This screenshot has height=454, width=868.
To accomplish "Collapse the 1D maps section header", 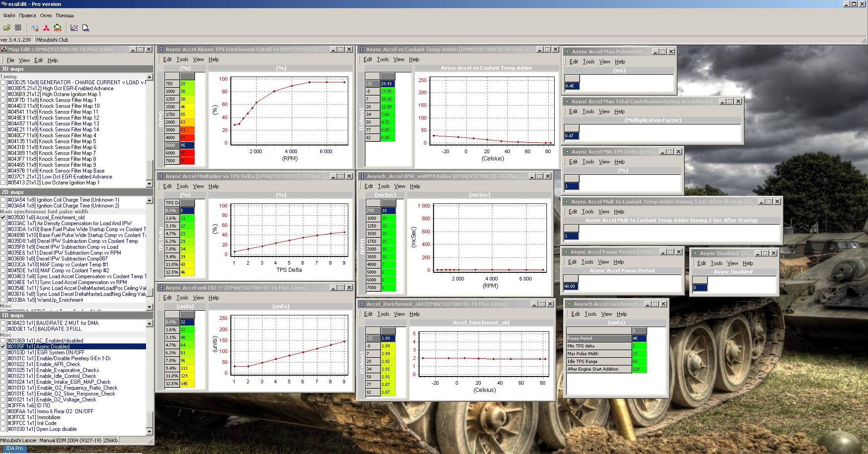I will [13, 315].
